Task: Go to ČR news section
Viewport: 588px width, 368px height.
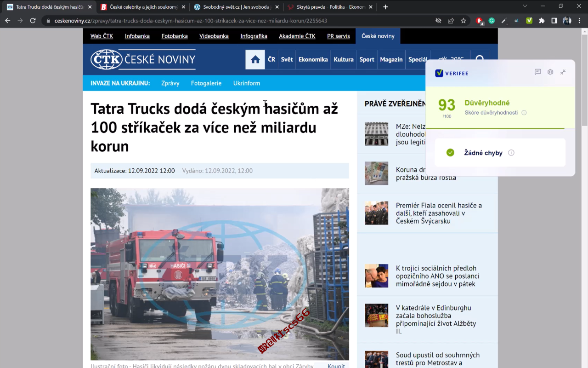Action: pyautogui.click(x=271, y=59)
